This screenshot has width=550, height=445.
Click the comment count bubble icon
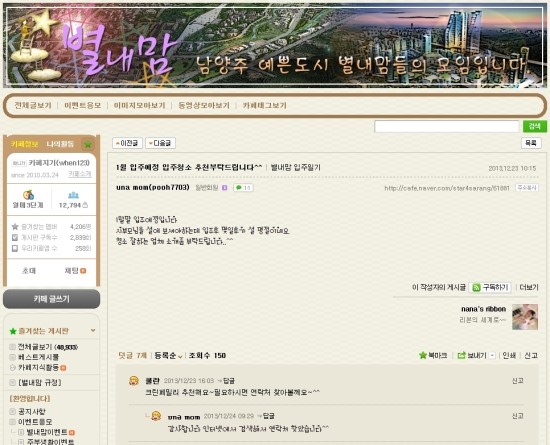243,188
